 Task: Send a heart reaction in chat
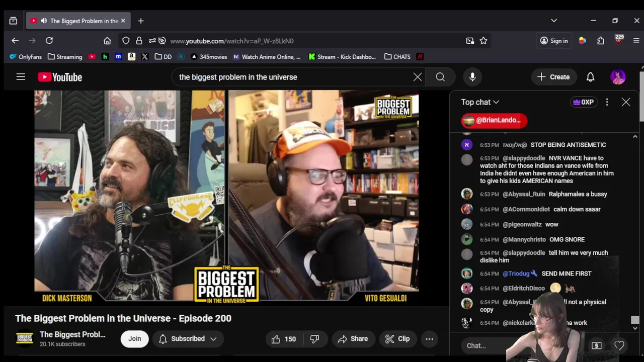coord(619,345)
